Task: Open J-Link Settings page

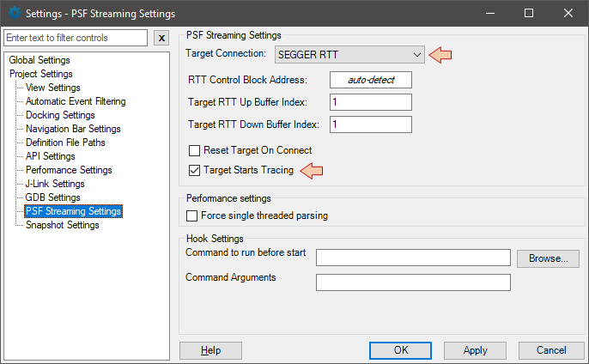Action: tap(55, 184)
